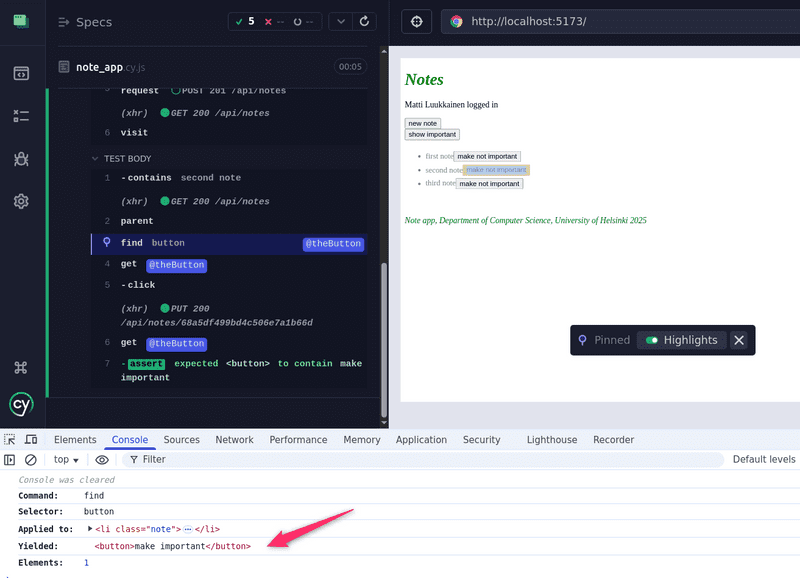Open the Debug bug icon in sidebar
Image resolution: width=800 pixels, height=578 pixels.
click(21, 159)
